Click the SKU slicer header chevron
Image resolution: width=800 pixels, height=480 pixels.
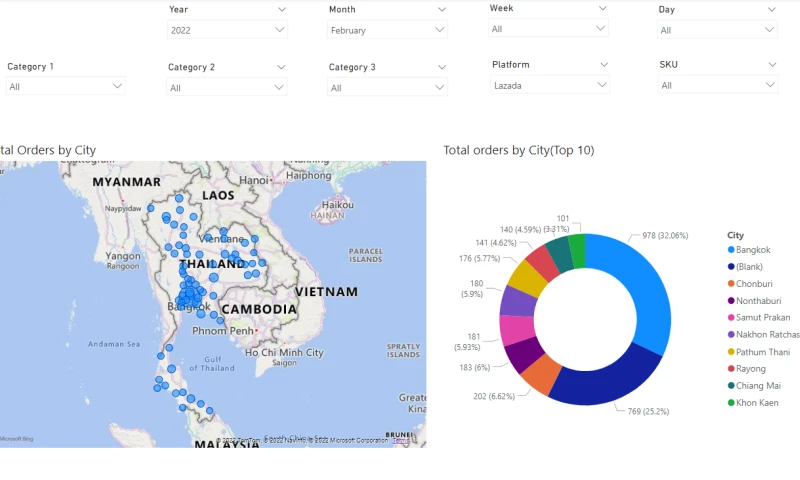click(772, 65)
